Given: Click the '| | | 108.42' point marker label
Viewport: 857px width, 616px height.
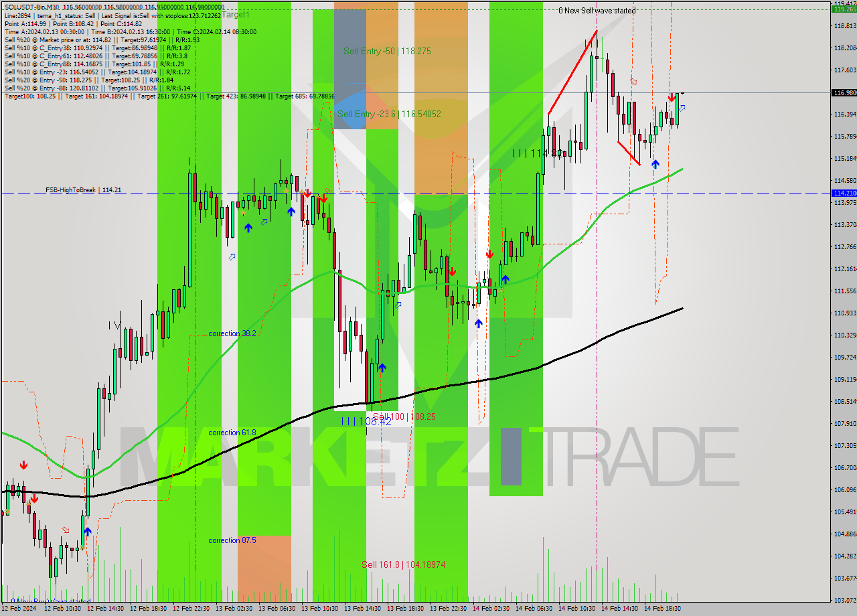Looking at the screenshot, I should [366, 421].
